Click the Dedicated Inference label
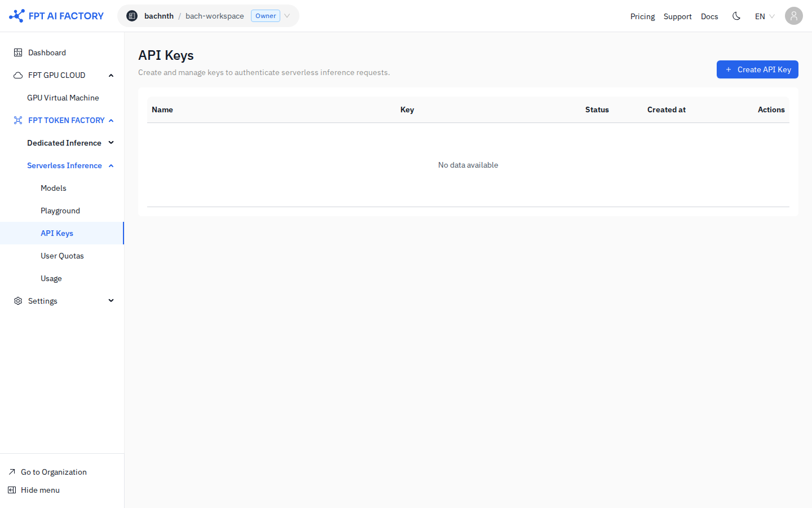The height and width of the screenshot is (508, 812). (x=64, y=143)
